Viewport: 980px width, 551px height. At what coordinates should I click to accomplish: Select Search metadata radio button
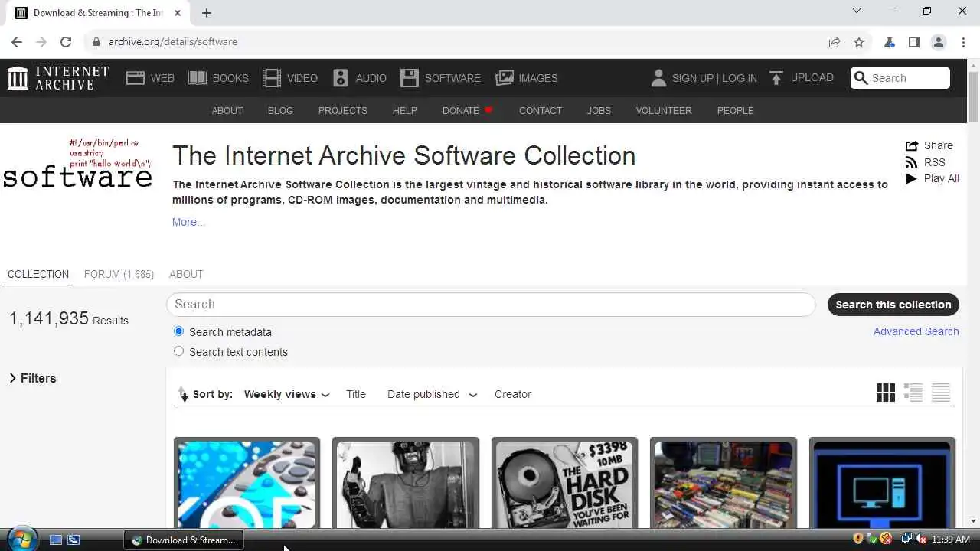[178, 331]
